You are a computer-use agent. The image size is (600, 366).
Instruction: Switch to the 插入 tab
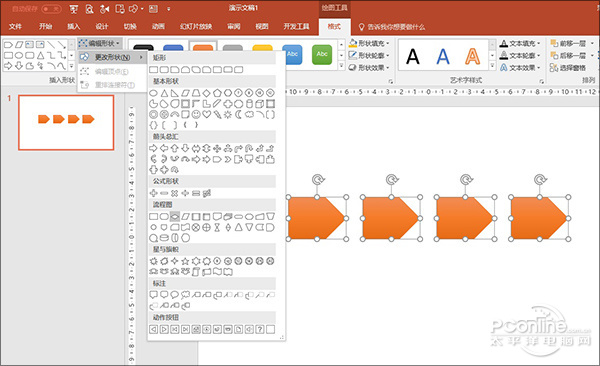pyautogui.click(x=73, y=26)
